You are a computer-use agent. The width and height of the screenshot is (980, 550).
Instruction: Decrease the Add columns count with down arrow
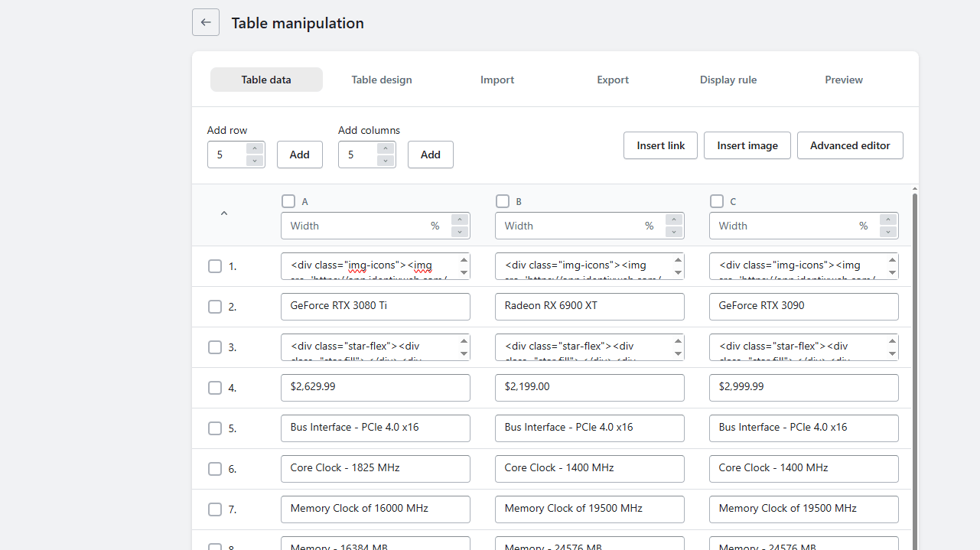(x=386, y=161)
